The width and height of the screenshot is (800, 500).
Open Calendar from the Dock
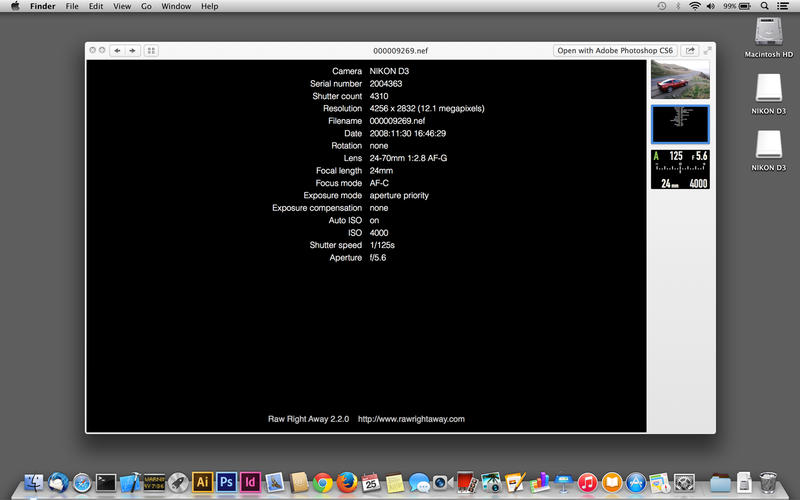click(371, 482)
